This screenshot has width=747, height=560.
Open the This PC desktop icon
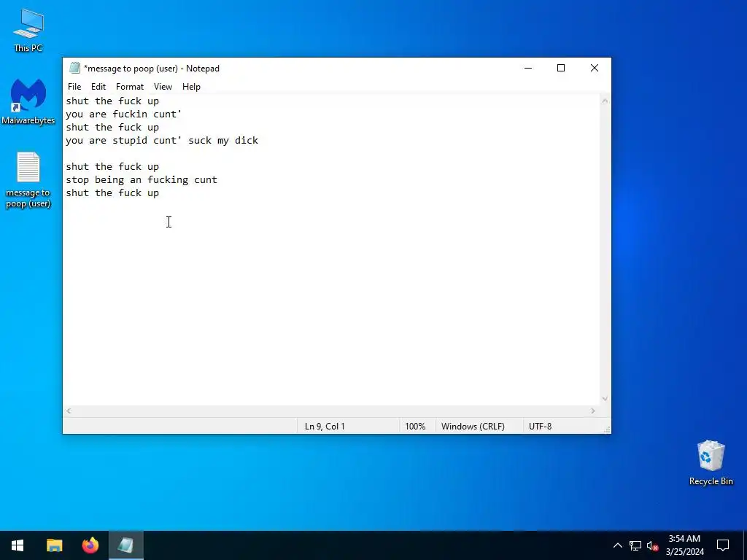pos(28,30)
